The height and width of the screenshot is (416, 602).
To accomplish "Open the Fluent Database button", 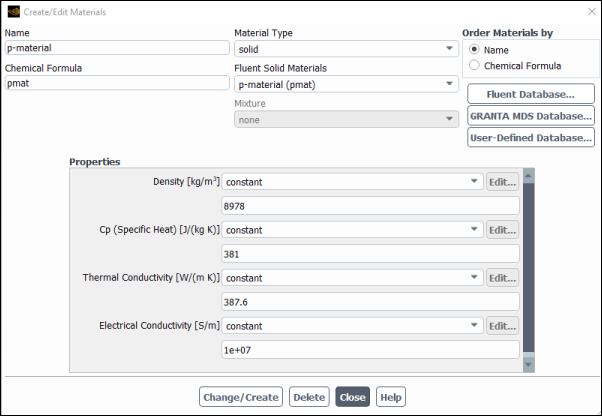I will (x=531, y=94).
